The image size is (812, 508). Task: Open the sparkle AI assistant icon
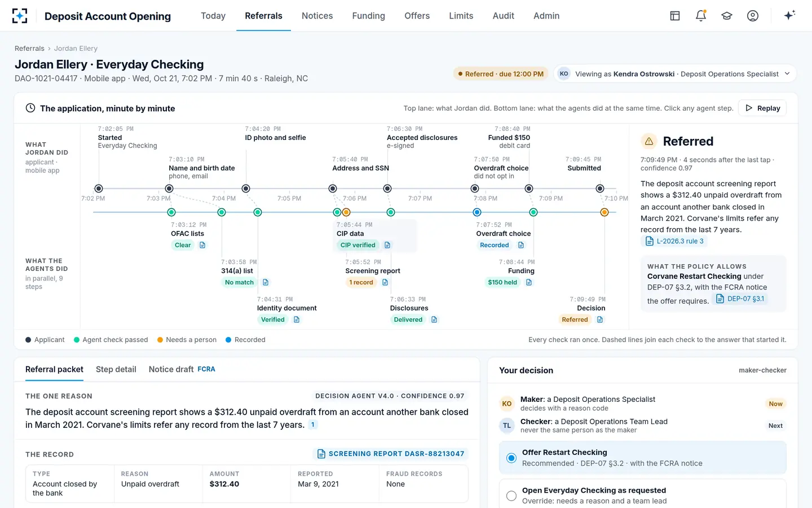[x=789, y=15]
